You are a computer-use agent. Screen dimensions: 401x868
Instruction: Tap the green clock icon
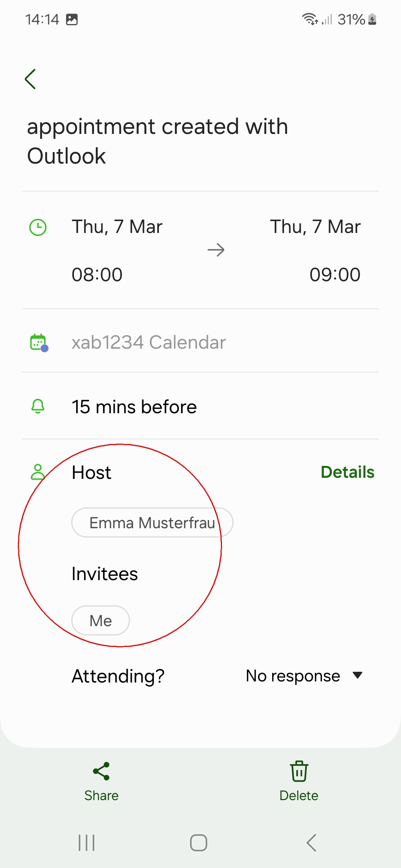coord(38,227)
